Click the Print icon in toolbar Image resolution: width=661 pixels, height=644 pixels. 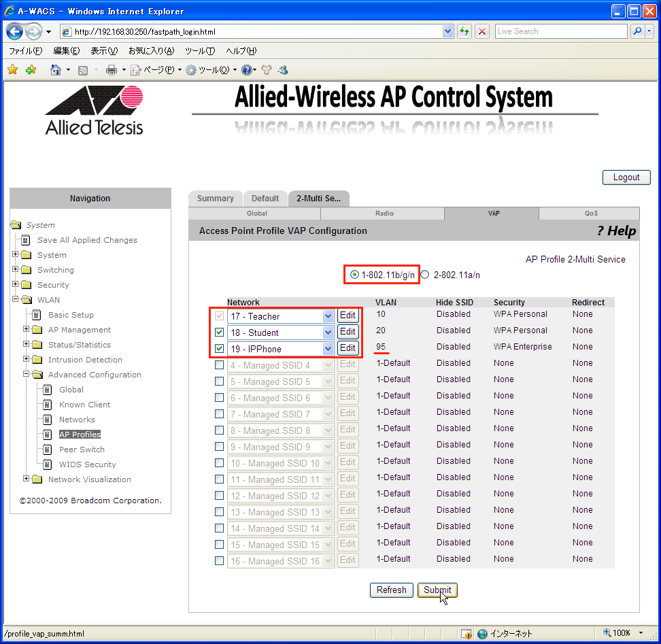[x=112, y=69]
